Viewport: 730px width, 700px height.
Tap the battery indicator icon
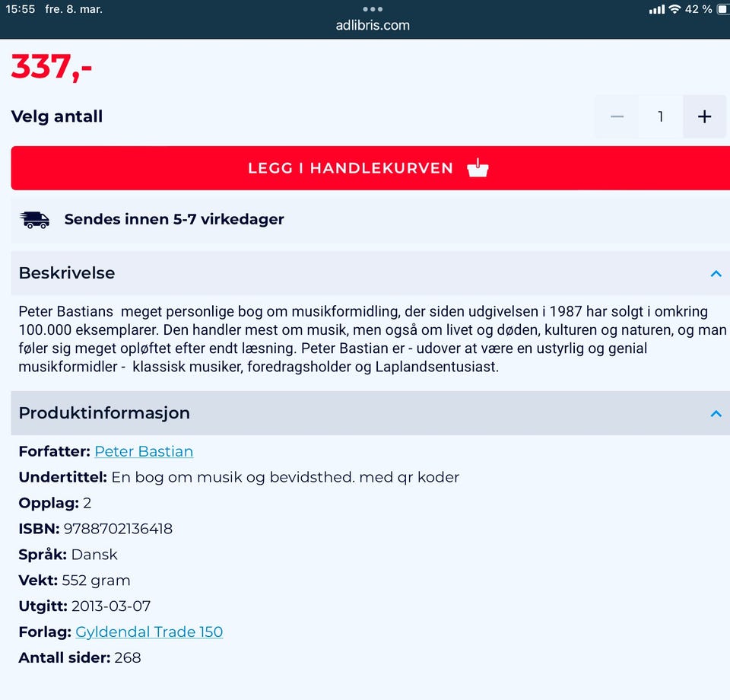coord(723,9)
